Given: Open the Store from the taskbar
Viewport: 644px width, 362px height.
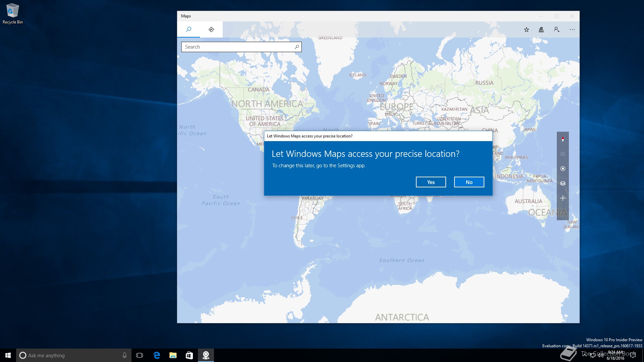Looking at the screenshot, I should coord(190,355).
